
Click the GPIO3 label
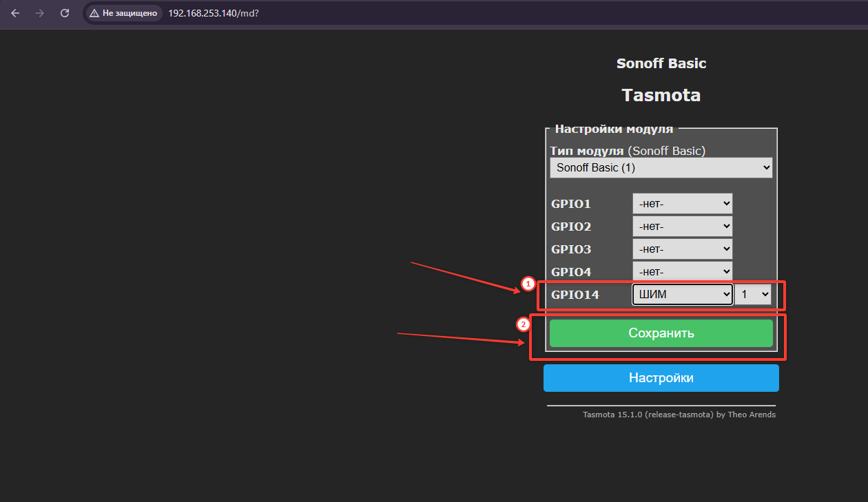coord(571,249)
